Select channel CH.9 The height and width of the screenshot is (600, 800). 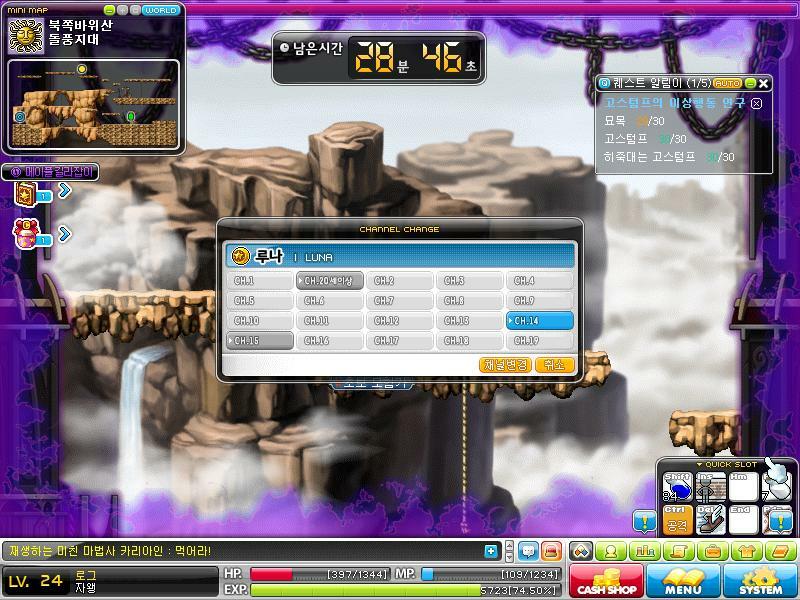coord(540,301)
